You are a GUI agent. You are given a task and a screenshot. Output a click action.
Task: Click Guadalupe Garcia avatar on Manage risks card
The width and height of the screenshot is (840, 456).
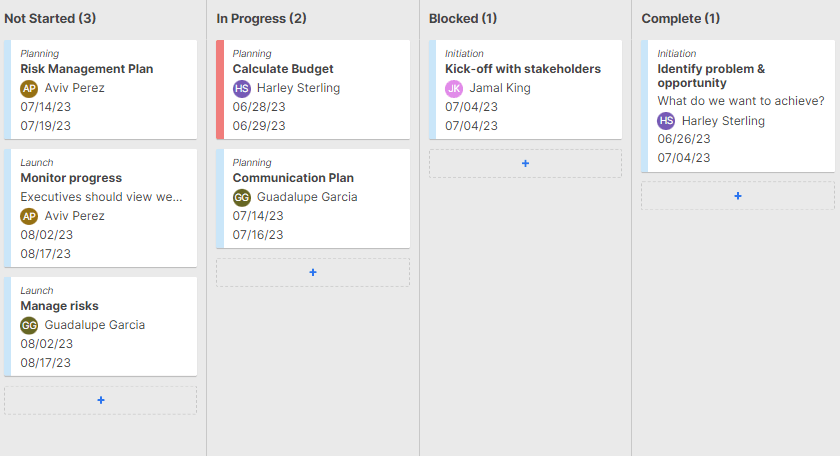(29, 325)
